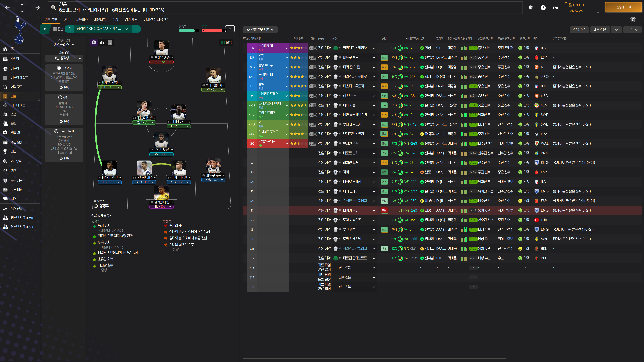Click the Scouting (스카우트) magnifier icon
Image resolution: width=644 pixels, height=362 pixels.
(x=5, y=161)
